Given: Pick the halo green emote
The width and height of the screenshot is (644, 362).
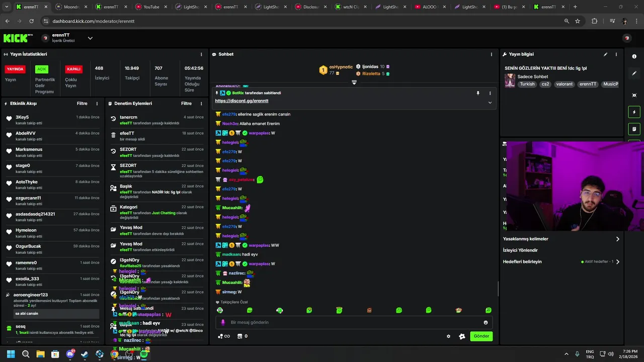Looking at the screenshot, I should [339, 310].
